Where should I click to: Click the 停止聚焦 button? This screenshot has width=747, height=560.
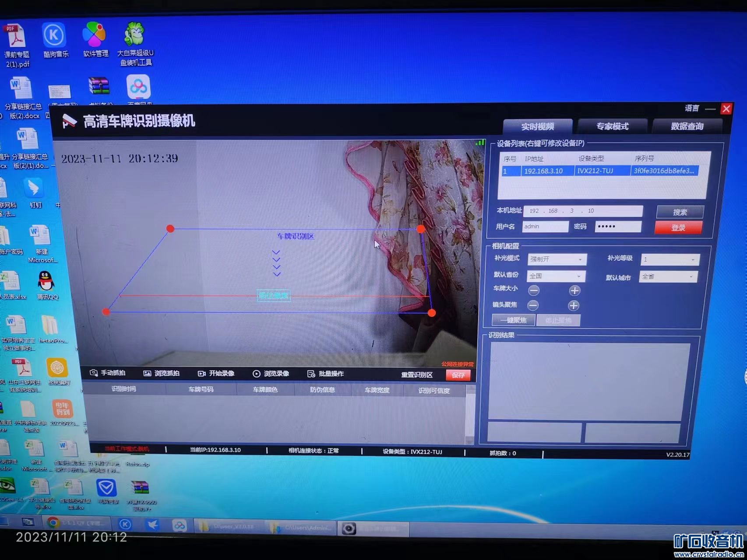tap(558, 320)
